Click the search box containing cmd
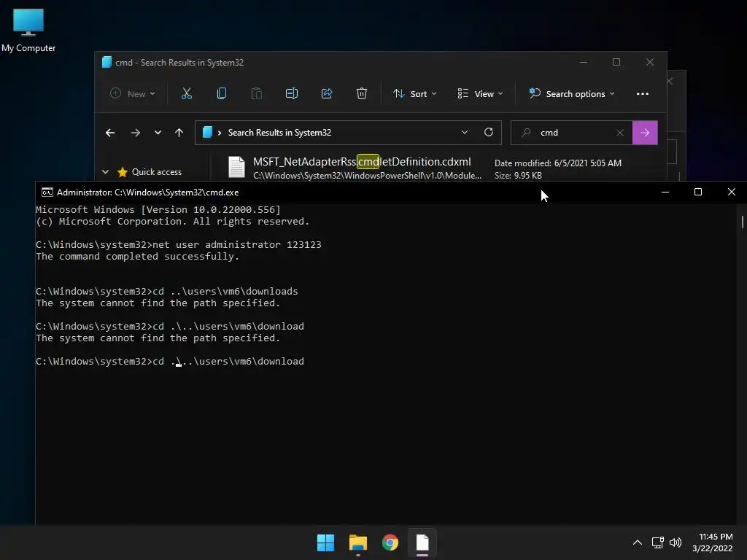Image resolution: width=747 pixels, height=560 pixels. tap(572, 133)
